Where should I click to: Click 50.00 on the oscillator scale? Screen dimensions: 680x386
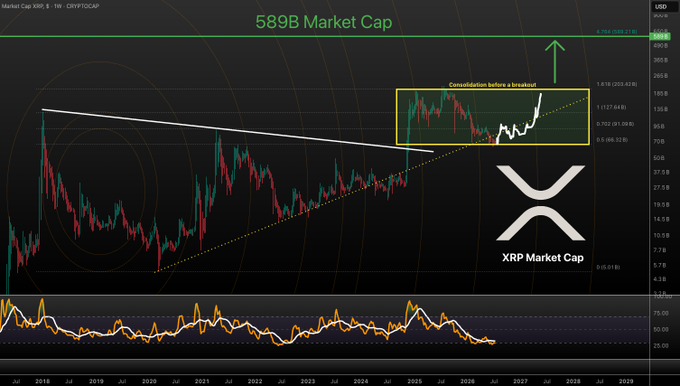click(x=661, y=330)
